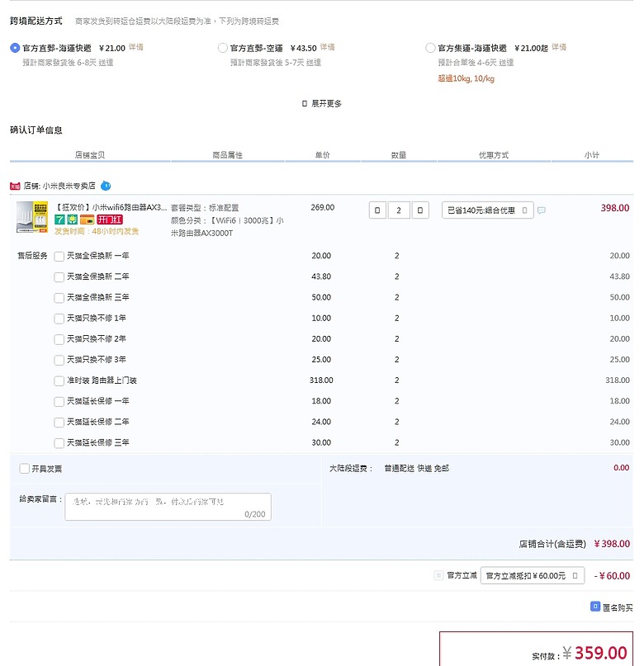This screenshot has width=644, height=666.
Task: Open the message bubble icon beside discount dropdown
Action: (541, 210)
